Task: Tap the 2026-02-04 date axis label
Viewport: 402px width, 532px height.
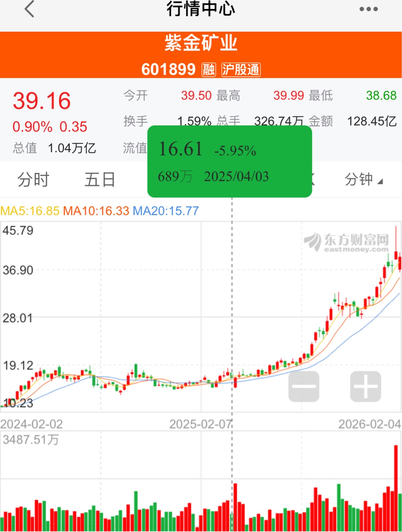Action: 369,424
